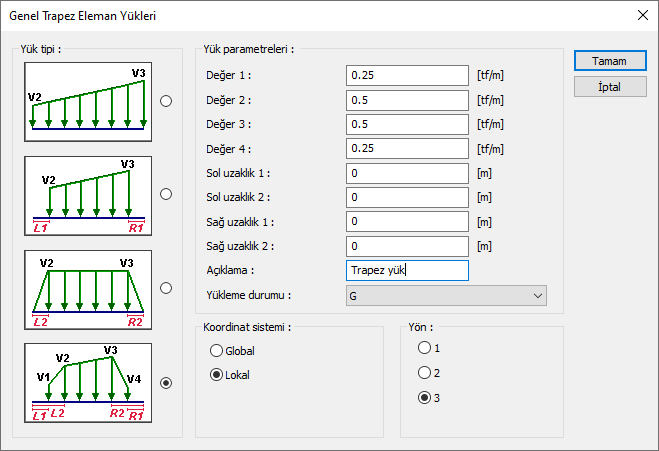The image size is (659, 451).
Task: Cancel with the İptal button
Action: tap(609, 87)
